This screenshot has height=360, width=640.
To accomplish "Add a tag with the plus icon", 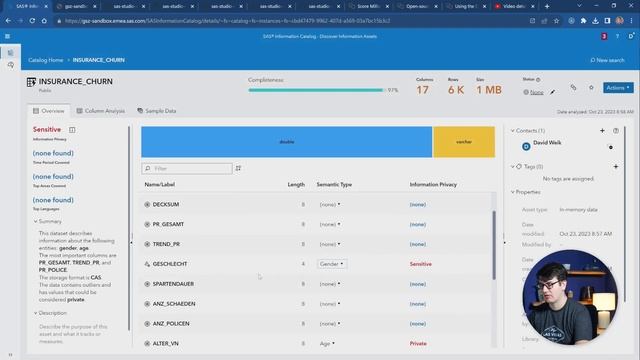I will (x=616, y=167).
